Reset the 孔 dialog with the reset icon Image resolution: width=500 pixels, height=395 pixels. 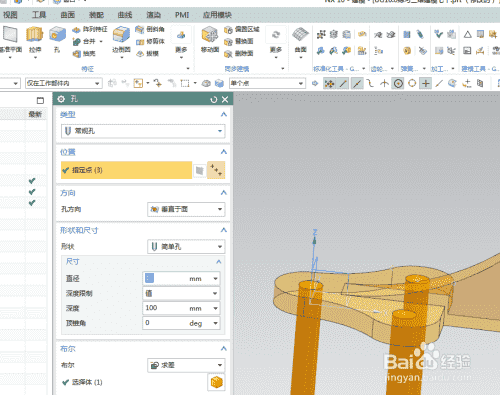pos(214,99)
